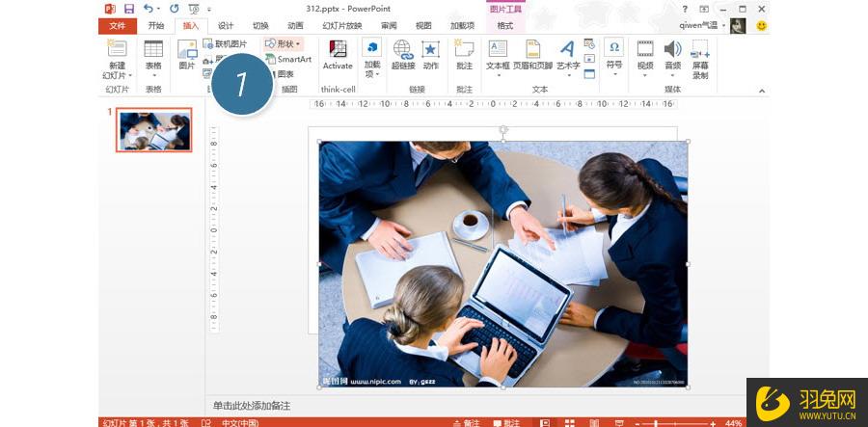
Task: Select slide 1 thumbnail in panel
Action: point(154,130)
